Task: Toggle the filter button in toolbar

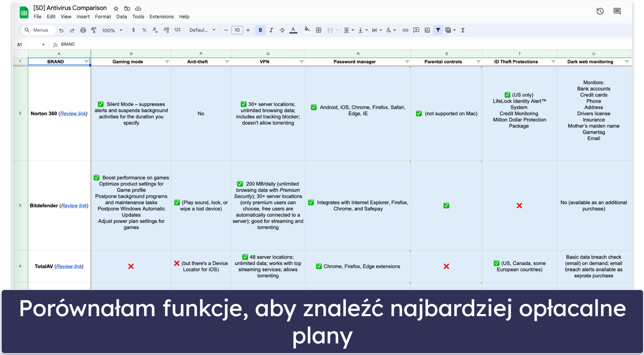Action: (x=438, y=30)
